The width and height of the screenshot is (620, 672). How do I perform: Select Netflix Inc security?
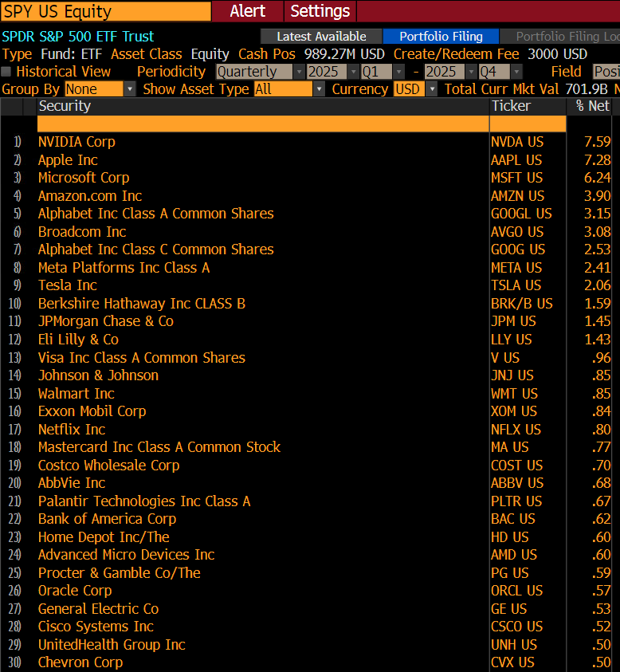click(x=72, y=430)
